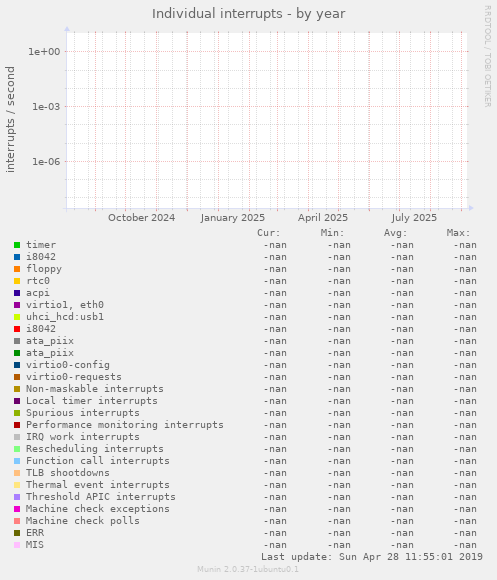
Task: Click the Performance monitoring interrupts label
Action: (125, 425)
